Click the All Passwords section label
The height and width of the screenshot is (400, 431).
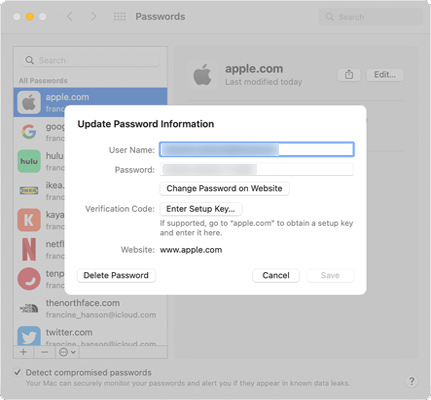click(43, 81)
